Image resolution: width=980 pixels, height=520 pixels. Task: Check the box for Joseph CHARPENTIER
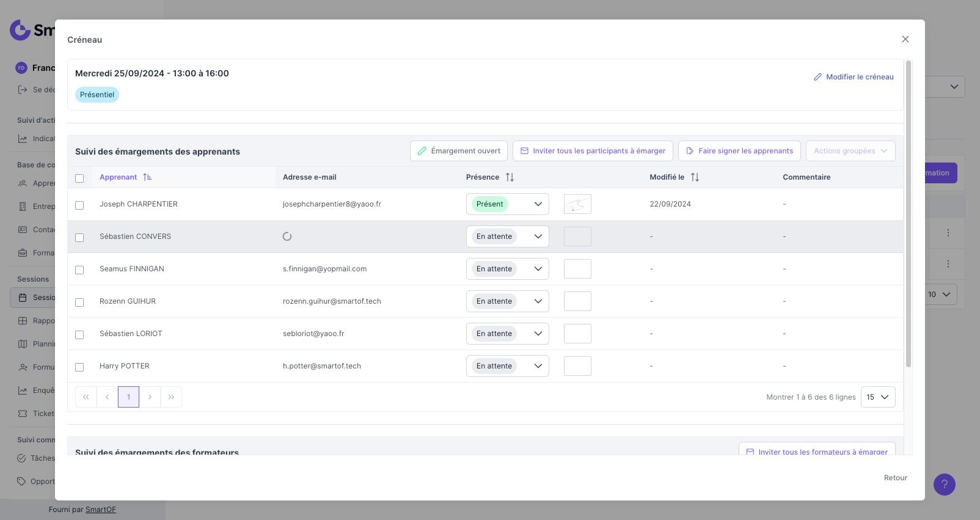click(79, 205)
